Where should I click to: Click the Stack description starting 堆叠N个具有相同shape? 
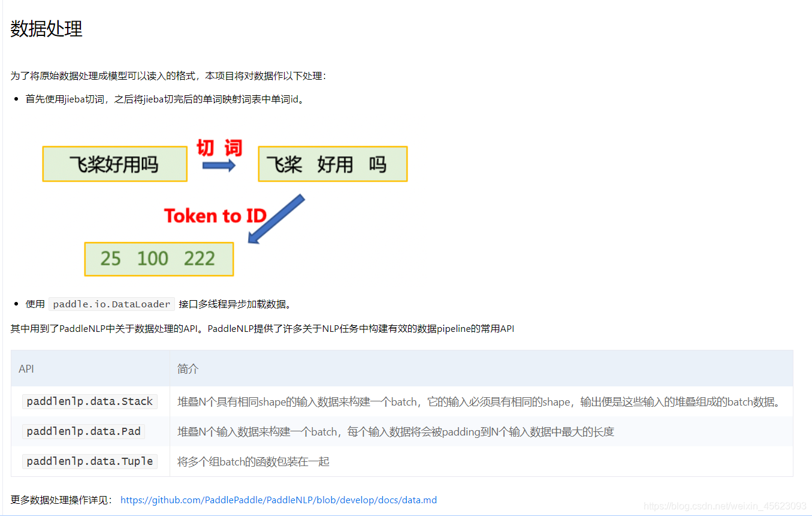click(x=481, y=402)
